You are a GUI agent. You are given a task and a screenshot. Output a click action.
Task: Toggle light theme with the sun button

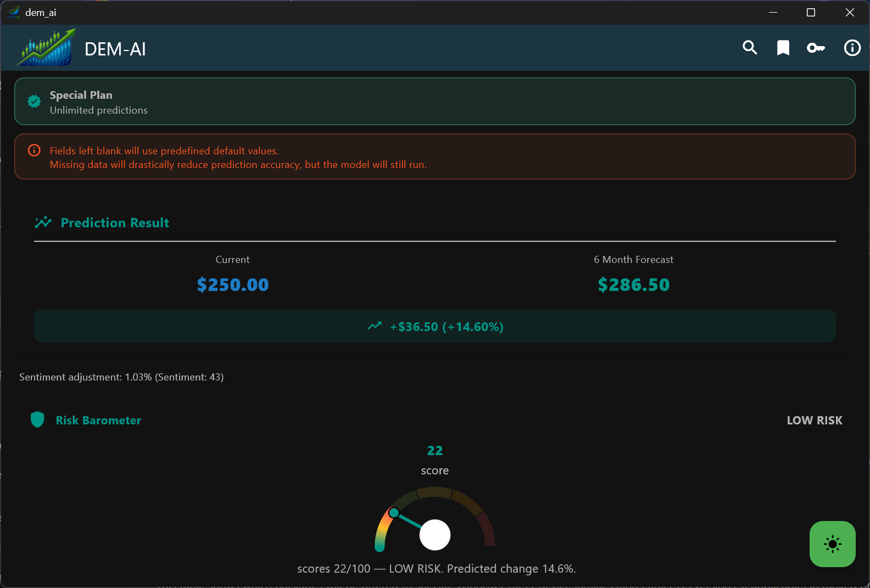coord(832,544)
